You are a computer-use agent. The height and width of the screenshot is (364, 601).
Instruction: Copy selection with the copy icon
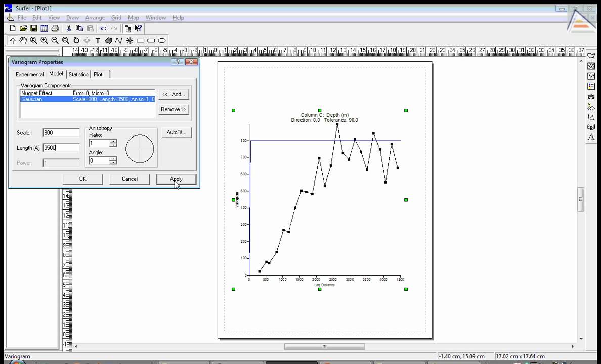(x=79, y=28)
